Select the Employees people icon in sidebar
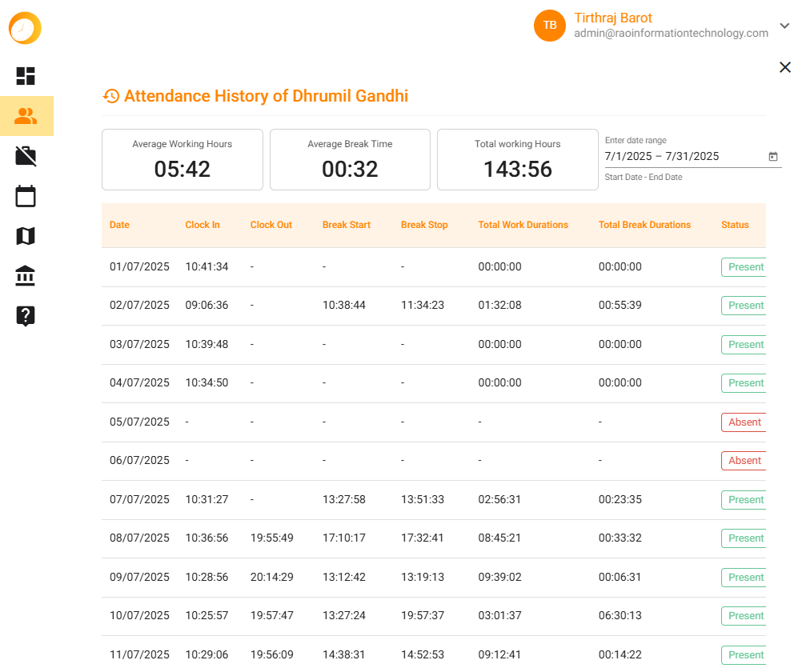Viewport: 810px width, 672px height. coord(26,116)
